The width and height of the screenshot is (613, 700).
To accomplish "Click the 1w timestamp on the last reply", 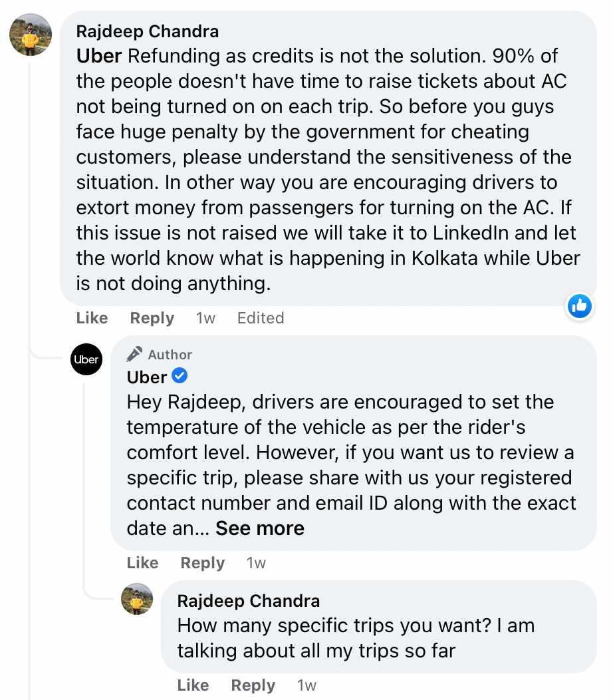I will [306, 685].
